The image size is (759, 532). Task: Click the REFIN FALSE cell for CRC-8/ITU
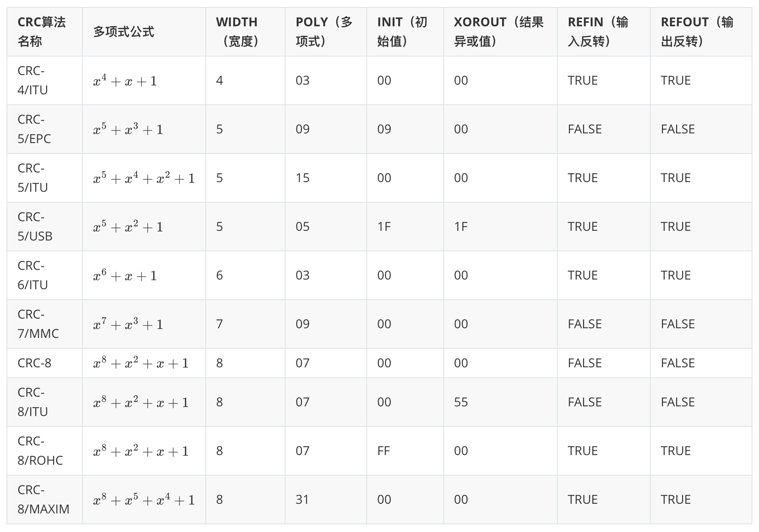(585, 402)
